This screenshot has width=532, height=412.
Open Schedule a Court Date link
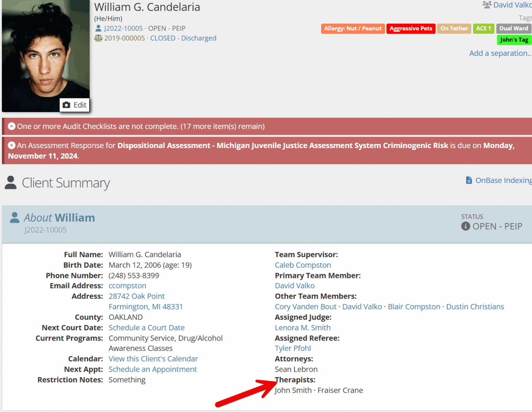tap(147, 328)
